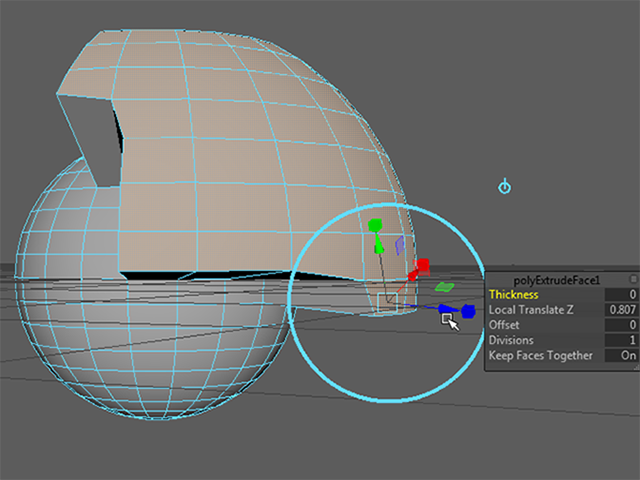Image resolution: width=640 pixels, height=480 pixels.
Task: Click the green Y-axis translate arrow cone
Action: (x=379, y=246)
